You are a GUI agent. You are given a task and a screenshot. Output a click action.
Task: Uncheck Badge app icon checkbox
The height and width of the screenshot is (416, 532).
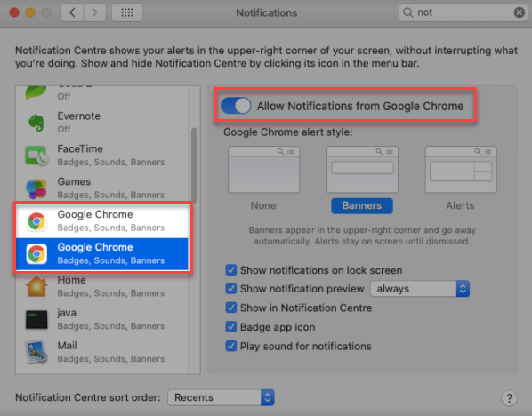point(231,327)
